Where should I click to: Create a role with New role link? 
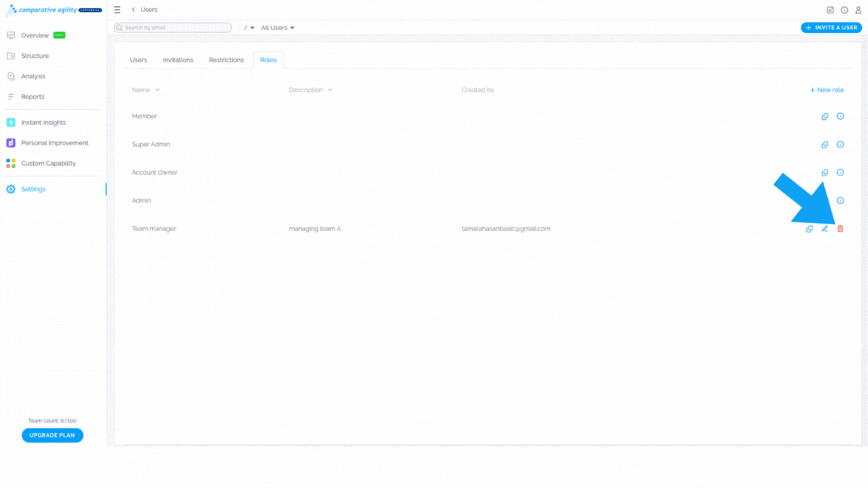[x=827, y=90]
